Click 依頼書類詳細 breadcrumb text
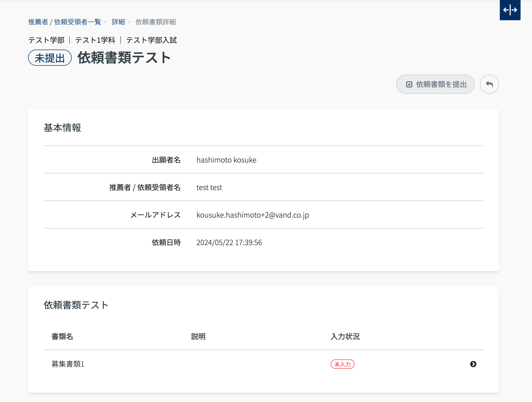Viewport: 532px width, 402px height. 156,22
